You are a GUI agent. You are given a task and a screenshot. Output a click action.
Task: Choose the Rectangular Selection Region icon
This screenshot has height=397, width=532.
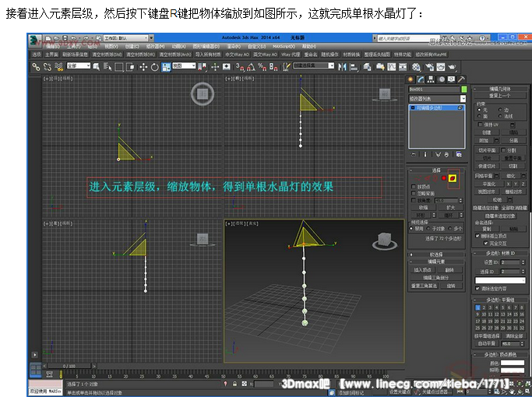point(118,67)
